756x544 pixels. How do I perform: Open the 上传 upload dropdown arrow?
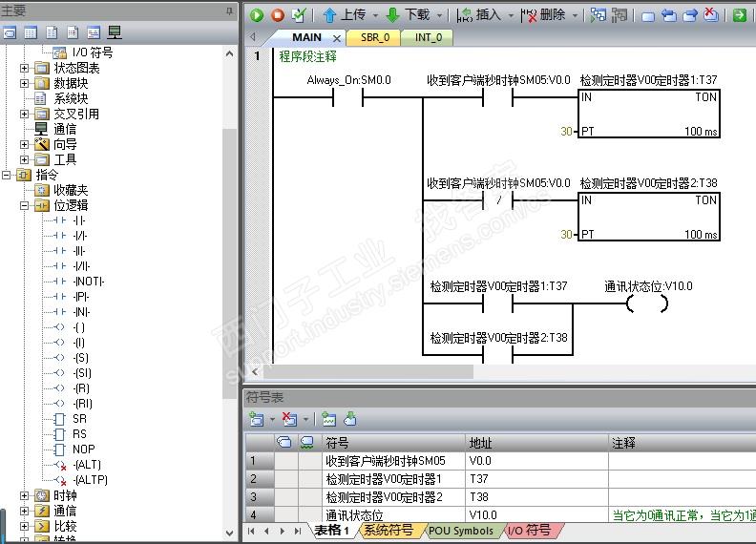pyautogui.click(x=375, y=16)
